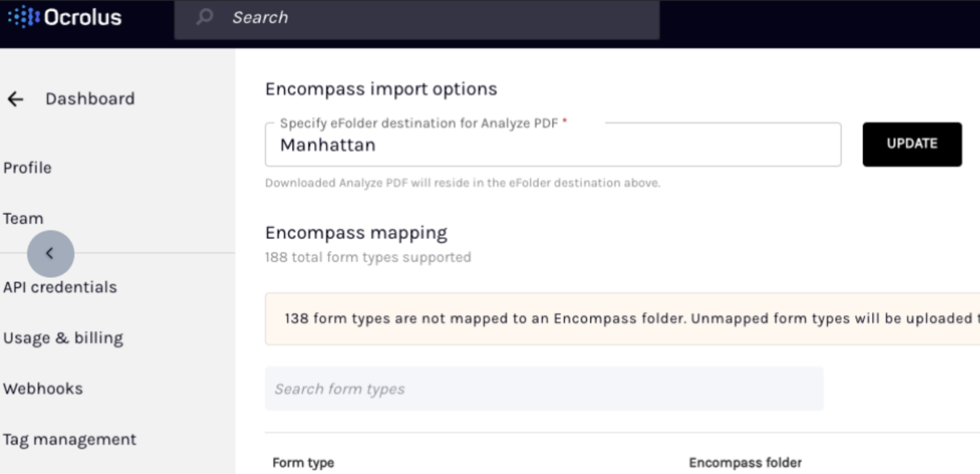Screen dimensions: 980x474
Task: Open API credentials section
Action: click(60, 287)
